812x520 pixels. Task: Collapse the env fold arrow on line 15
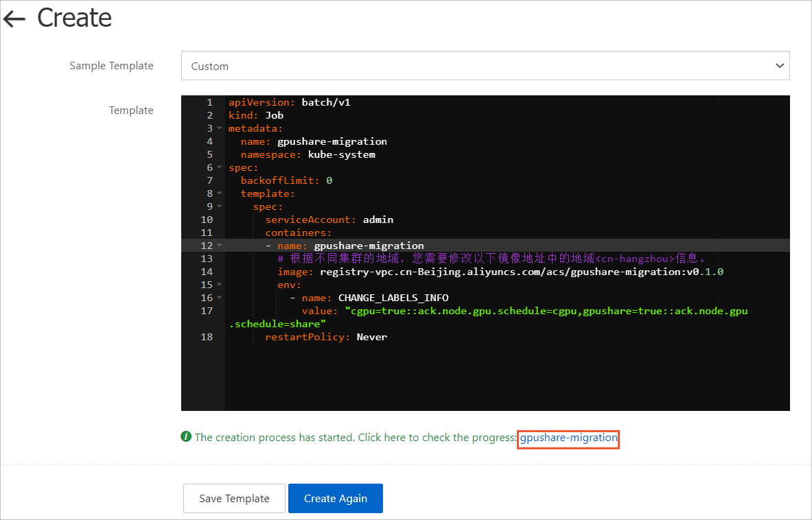[x=220, y=285]
